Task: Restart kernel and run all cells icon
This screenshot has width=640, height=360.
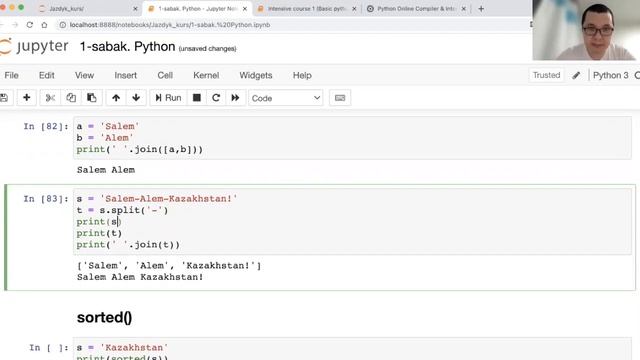Action: [x=236, y=98]
